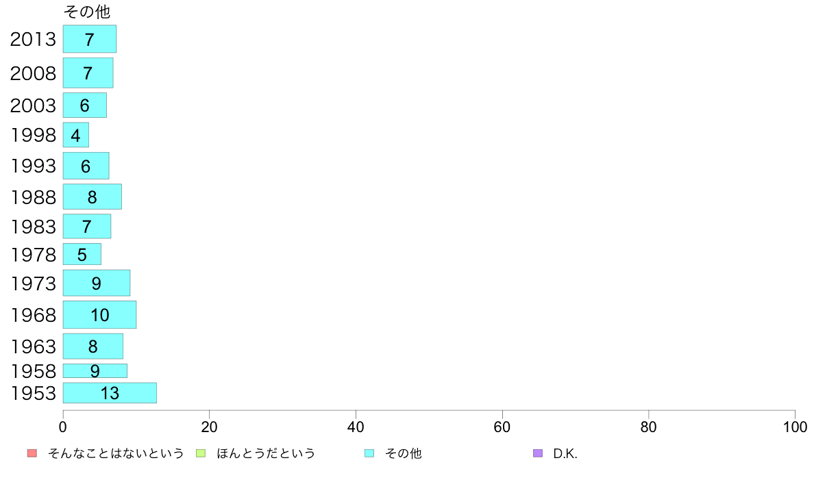This screenshot has width=814, height=504.
Task: Click the 1958 bar with value 9
Action: pyautogui.click(x=95, y=370)
